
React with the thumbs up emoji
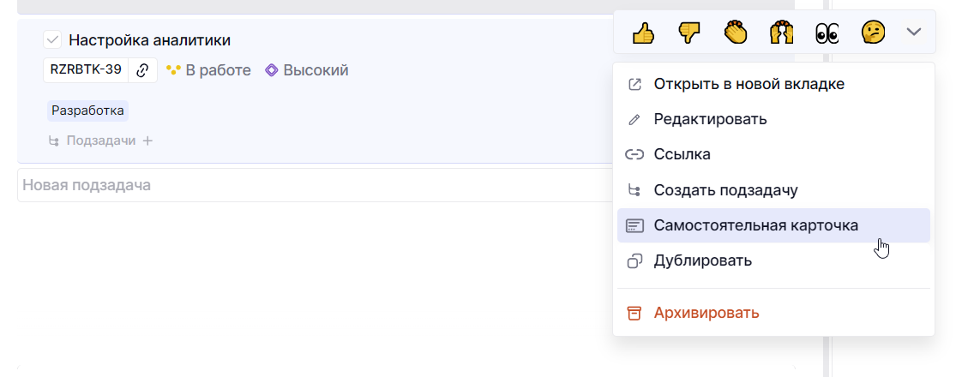(x=643, y=33)
